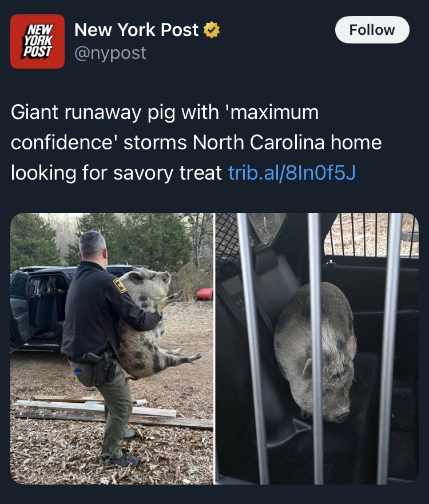Click the gold verified checkmark badge

click(212, 30)
